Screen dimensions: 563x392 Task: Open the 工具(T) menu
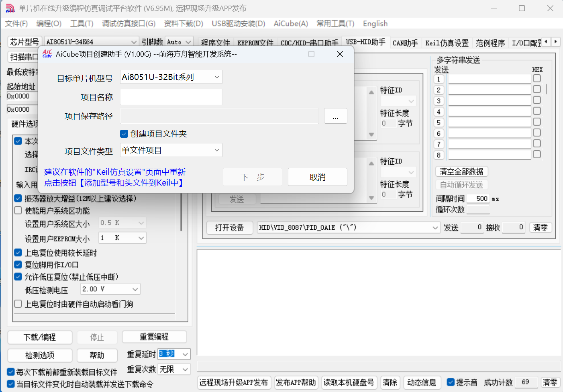pyautogui.click(x=82, y=24)
